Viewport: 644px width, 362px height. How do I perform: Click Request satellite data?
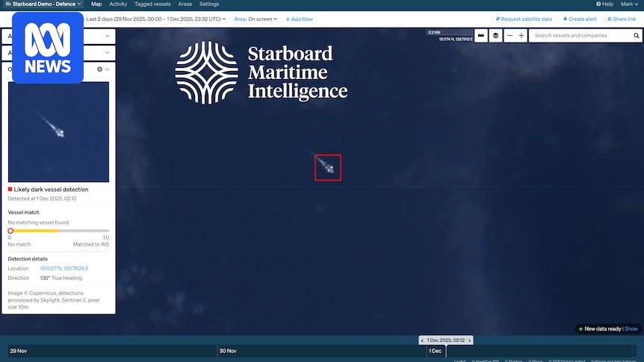tap(524, 19)
